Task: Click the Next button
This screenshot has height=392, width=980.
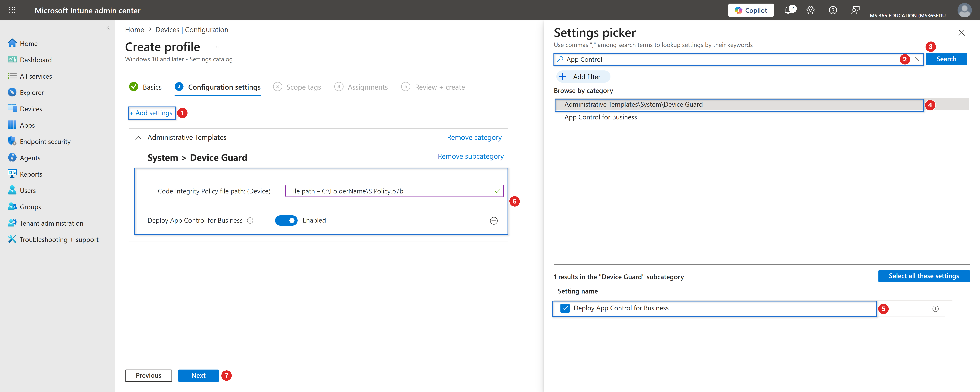Action: point(198,375)
